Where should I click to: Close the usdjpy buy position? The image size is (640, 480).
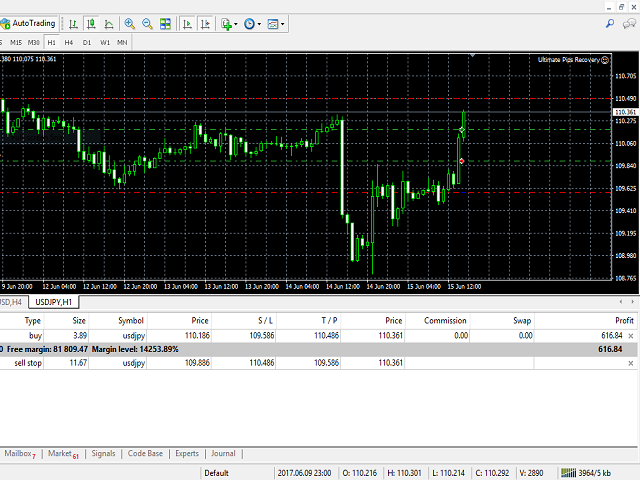[629, 335]
